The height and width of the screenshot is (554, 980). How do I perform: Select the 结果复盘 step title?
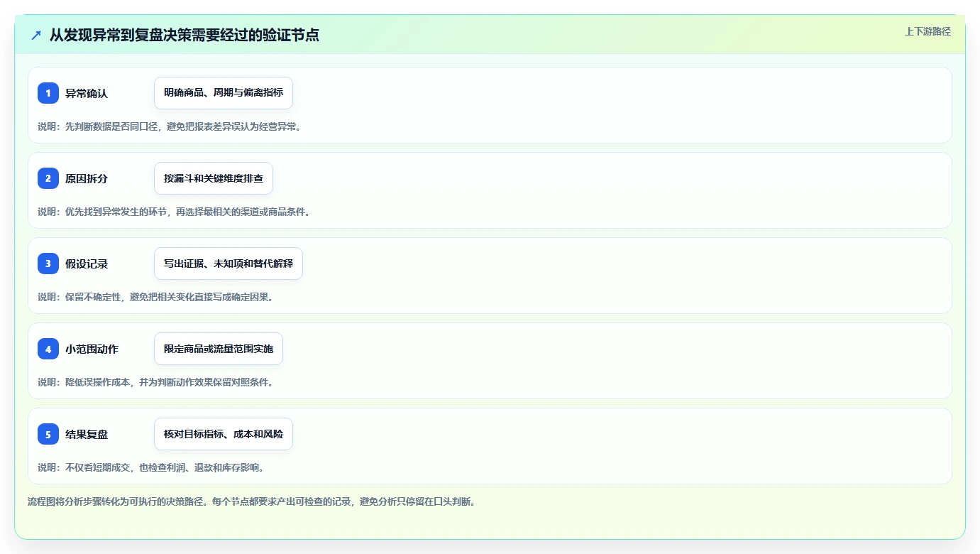coord(87,434)
